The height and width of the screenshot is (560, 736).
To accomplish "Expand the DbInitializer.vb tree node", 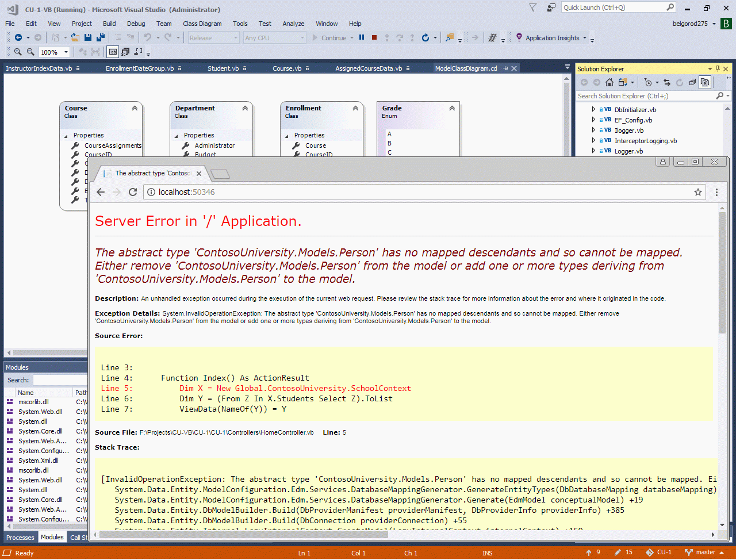I will [x=593, y=109].
